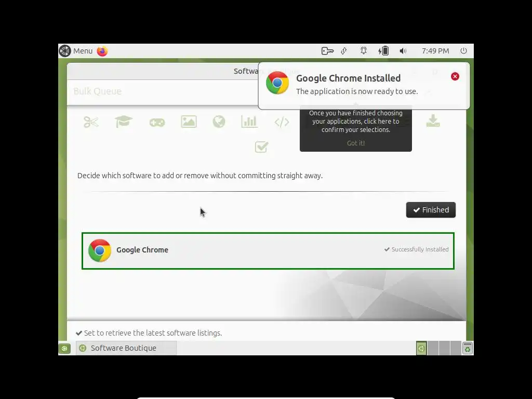Open the power session menu icon
The width and height of the screenshot is (532, 399).
coord(463,51)
